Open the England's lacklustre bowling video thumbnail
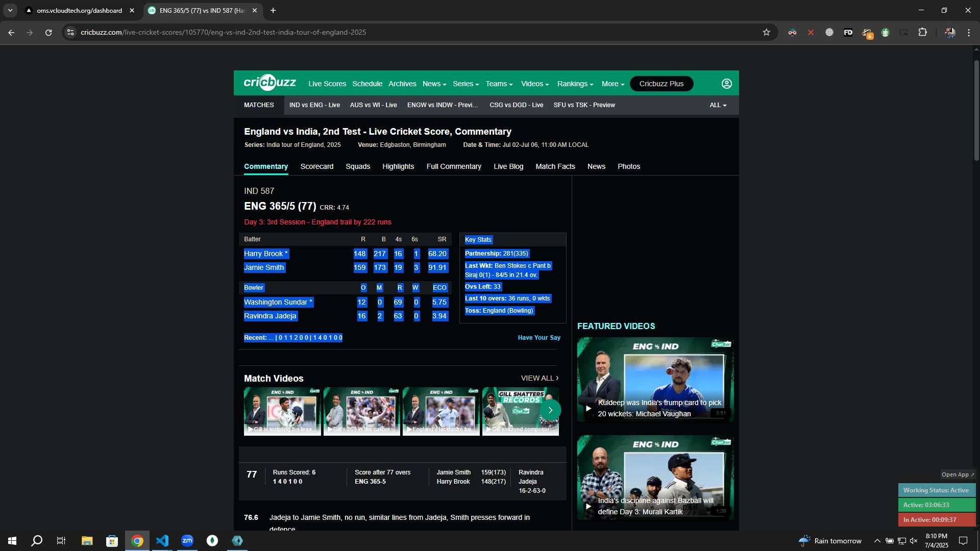980x551 pixels. 441,411
